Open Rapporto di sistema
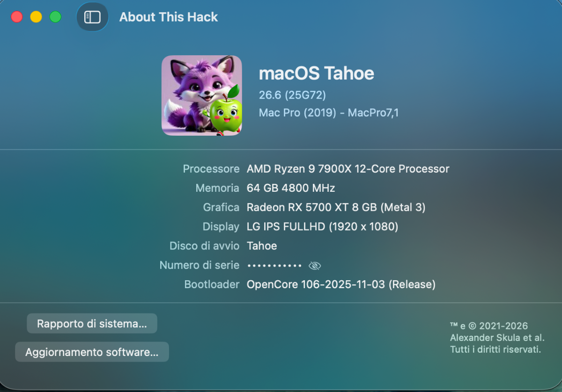 point(92,324)
